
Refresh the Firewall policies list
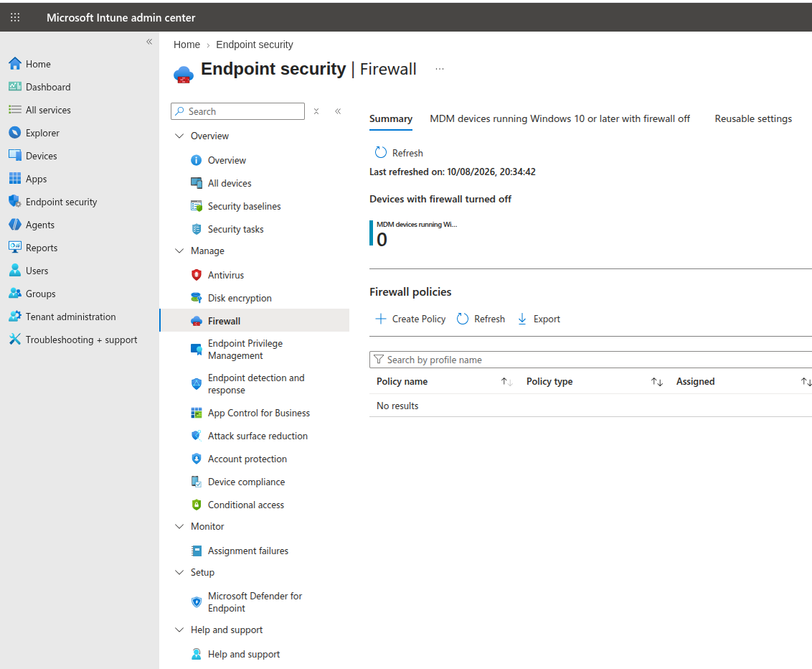pyautogui.click(x=481, y=319)
